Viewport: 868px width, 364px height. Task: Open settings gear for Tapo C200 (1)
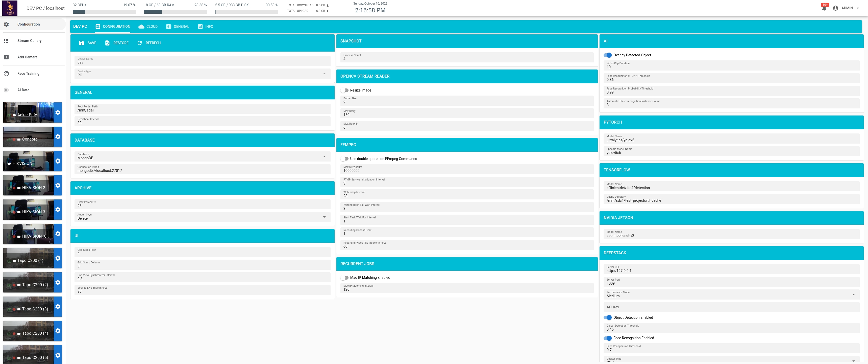58,258
